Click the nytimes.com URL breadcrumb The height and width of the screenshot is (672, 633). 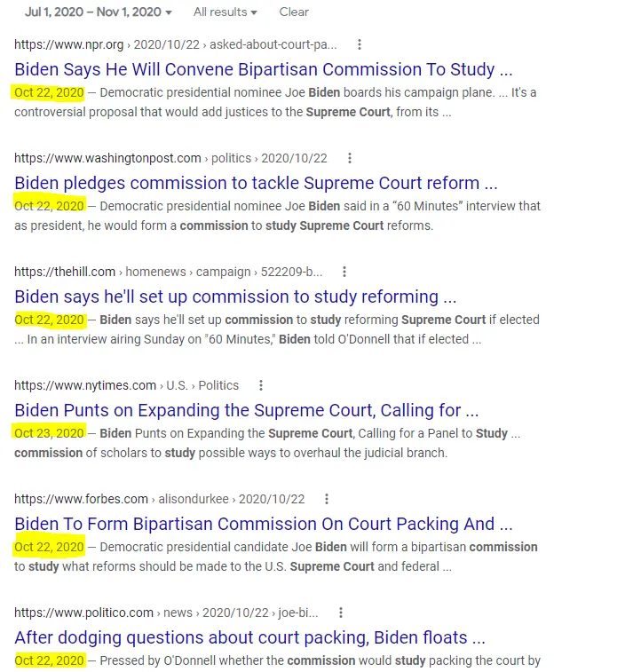[x=85, y=385]
